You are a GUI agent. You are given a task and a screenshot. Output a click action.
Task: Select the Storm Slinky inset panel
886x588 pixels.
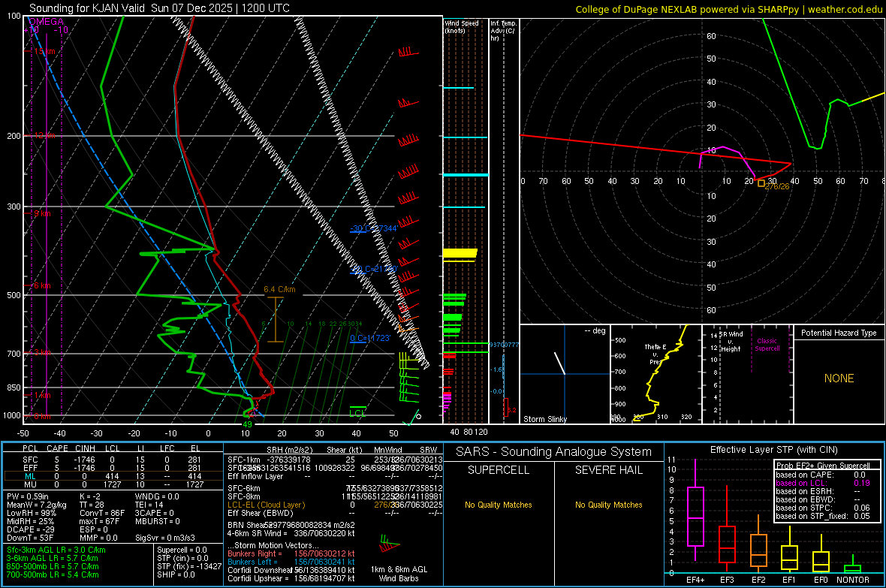[x=565, y=374]
